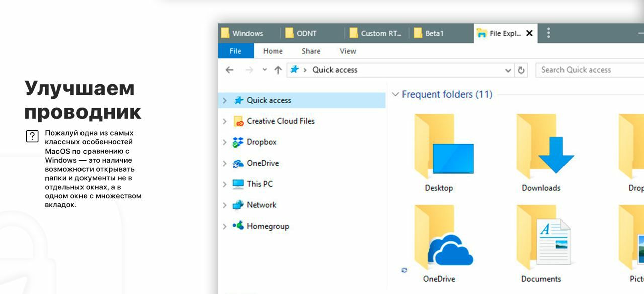Select OneDrive in the navigation pane
This screenshot has height=294, width=644.
[x=263, y=163]
